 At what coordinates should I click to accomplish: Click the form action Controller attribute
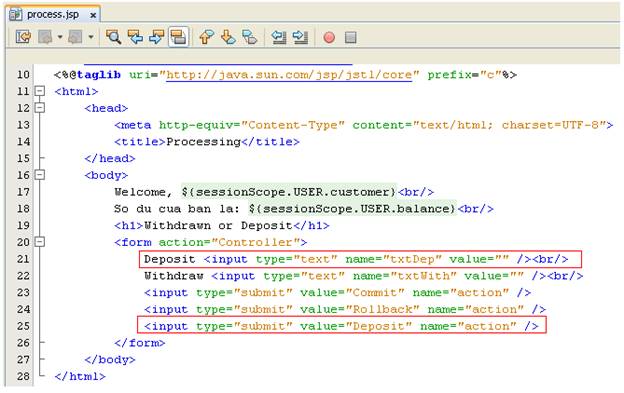pyautogui.click(x=229, y=242)
